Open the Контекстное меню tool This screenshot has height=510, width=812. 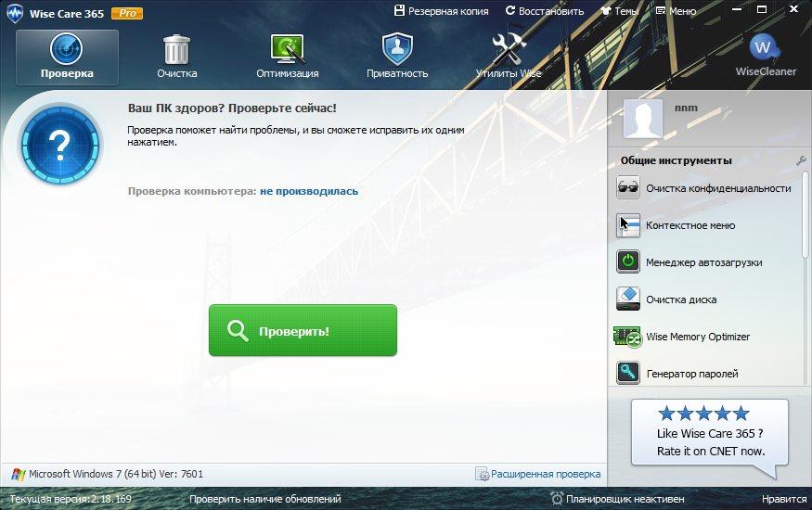click(x=690, y=225)
